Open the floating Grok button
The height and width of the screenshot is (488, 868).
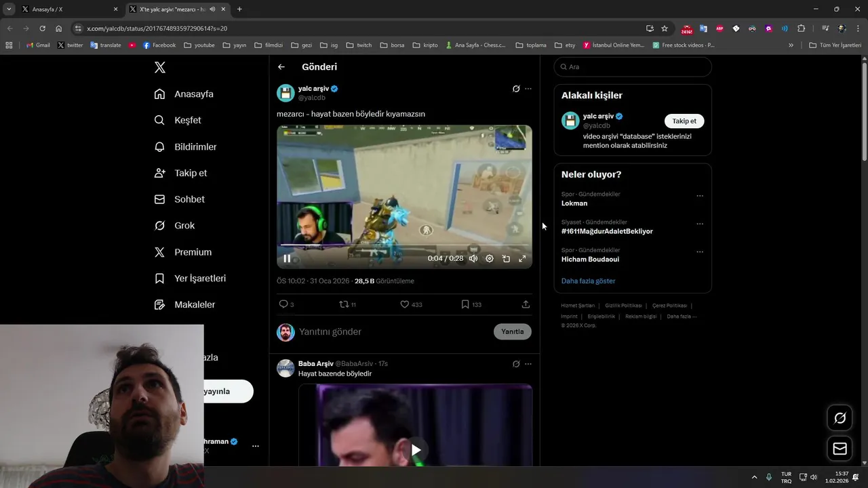click(x=840, y=418)
